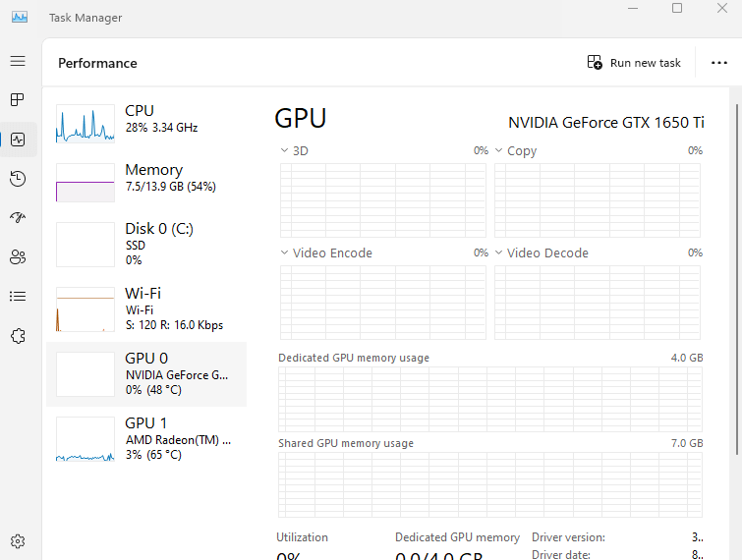Click the Dedicated GPU memory usage graph
Screen dimensions: 742x560
[490, 399]
